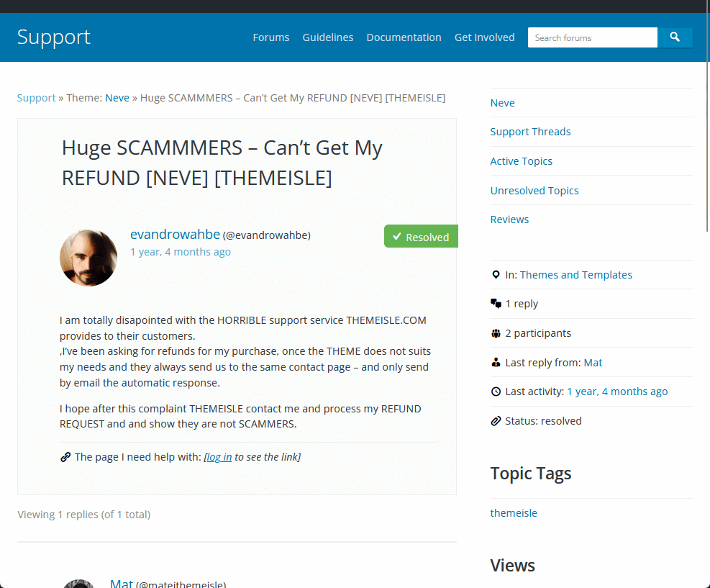Follow the Support breadcrumb link
Screen dimensions: 710x588
coord(36,98)
